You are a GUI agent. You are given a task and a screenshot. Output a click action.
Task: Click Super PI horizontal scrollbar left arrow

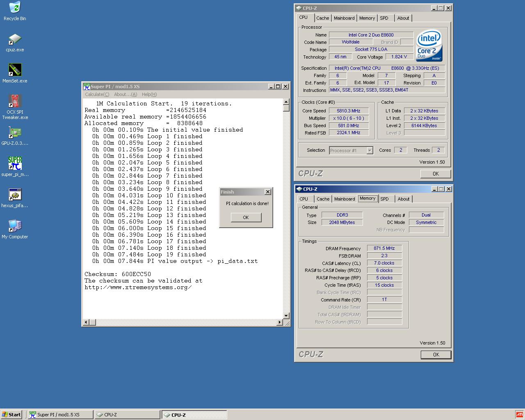(x=86, y=322)
